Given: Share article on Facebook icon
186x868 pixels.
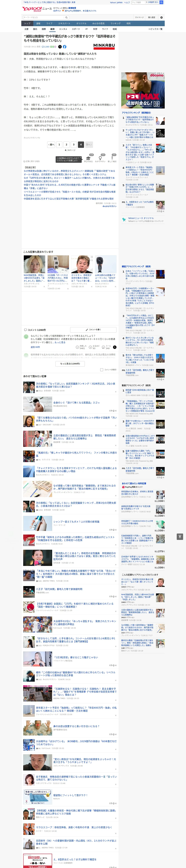Looking at the screenshot, I should point(64,47).
